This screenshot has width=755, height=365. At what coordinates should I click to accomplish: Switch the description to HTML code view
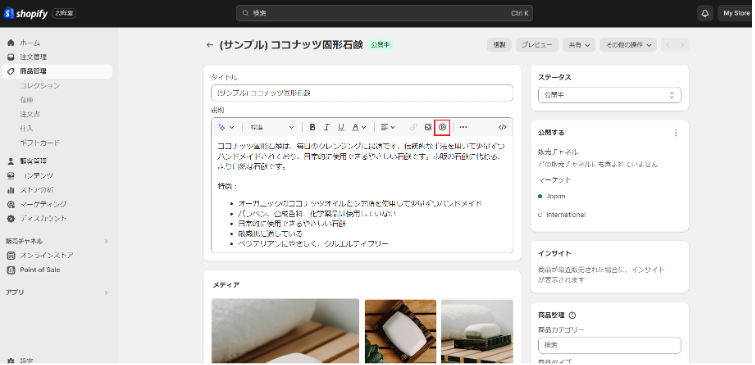tap(502, 127)
